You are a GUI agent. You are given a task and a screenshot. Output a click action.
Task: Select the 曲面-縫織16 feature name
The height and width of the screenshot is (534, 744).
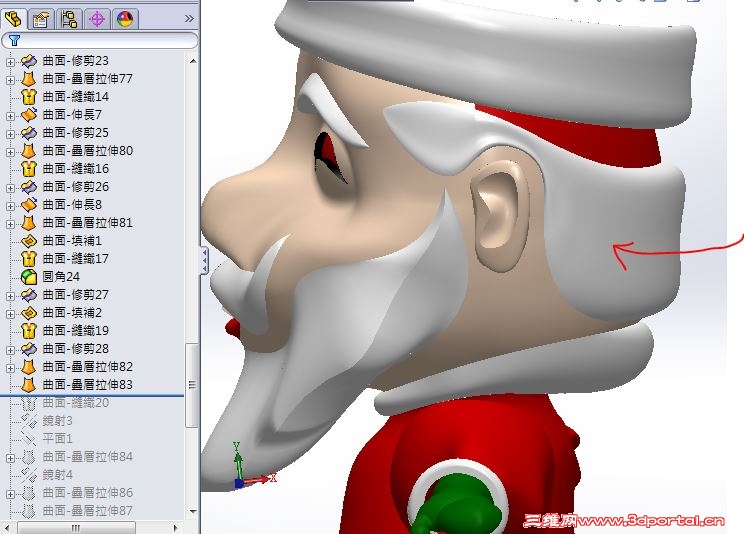click(x=75, y=169)
